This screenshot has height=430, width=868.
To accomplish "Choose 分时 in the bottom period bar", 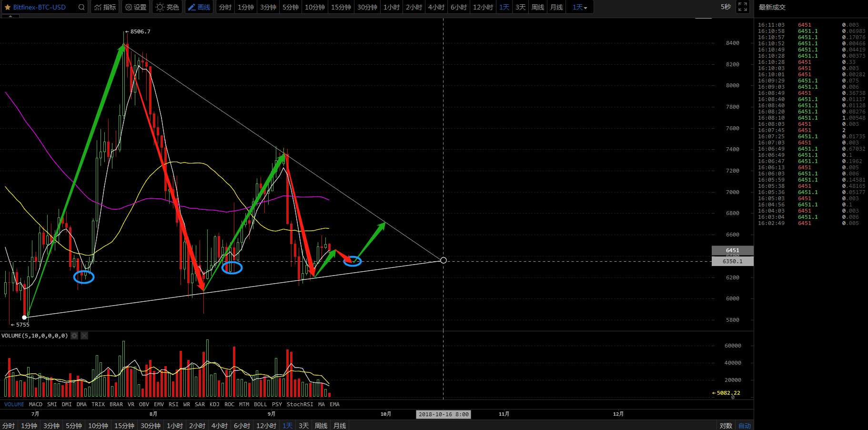I will pyautogui.click(x=9, y=426).
